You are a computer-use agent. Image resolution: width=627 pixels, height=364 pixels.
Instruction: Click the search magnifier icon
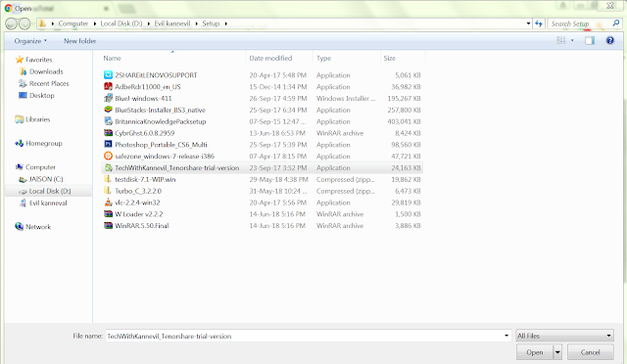click(616, 23)
